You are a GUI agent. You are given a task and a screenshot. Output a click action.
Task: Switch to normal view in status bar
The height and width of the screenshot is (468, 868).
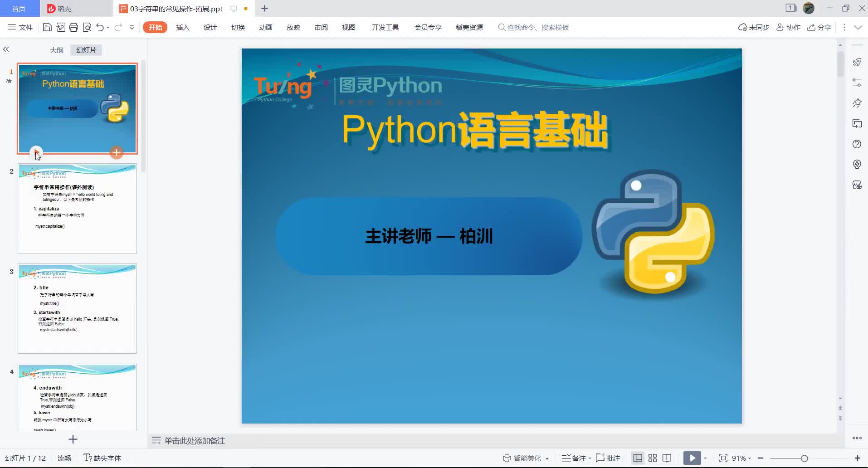tap(638, 458)
